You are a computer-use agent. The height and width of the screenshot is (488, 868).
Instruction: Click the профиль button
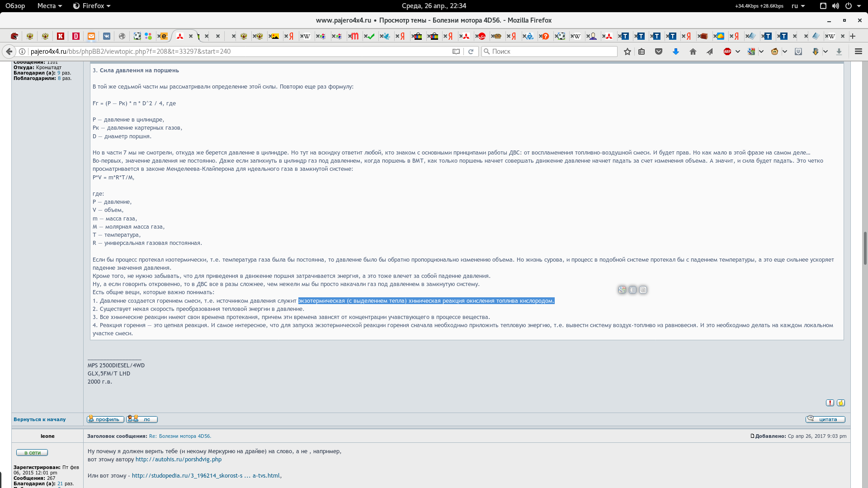105,419
